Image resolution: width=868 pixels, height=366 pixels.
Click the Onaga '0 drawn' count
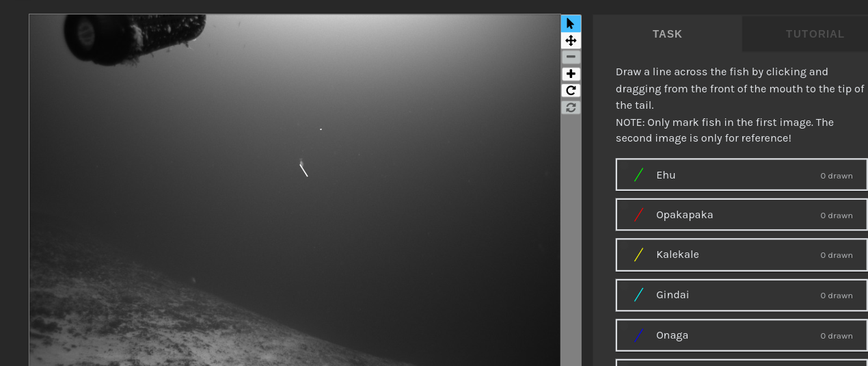pyautogui.click(x=837, y=336)
